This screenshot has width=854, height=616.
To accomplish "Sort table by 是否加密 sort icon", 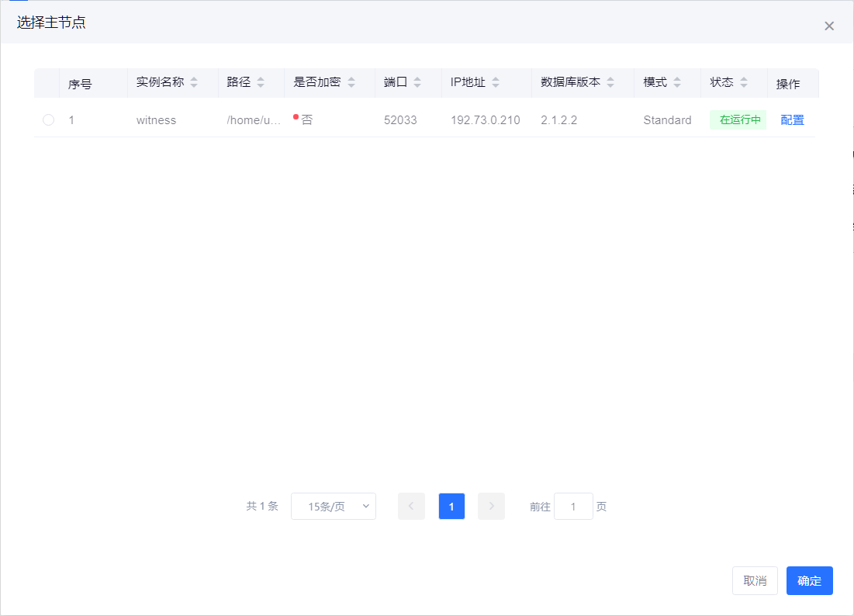I will [351, 82].
